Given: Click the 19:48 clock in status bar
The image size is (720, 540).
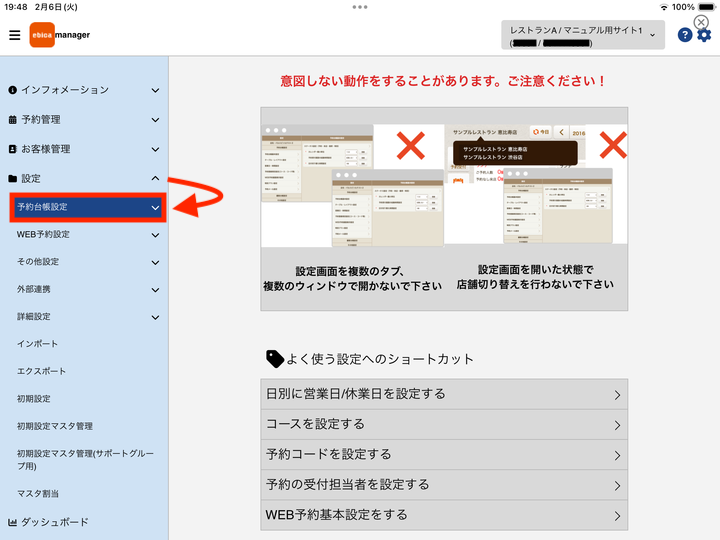Looking at the screenshot, I should [16, 7].
